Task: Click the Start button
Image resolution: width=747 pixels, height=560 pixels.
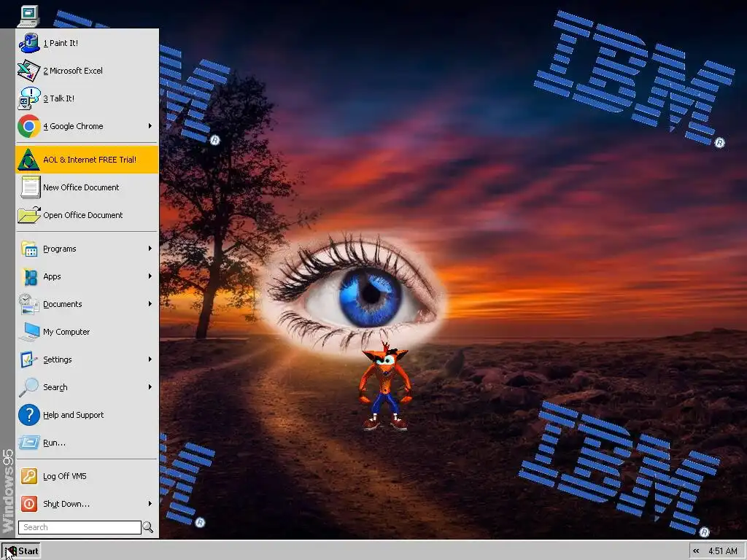Action: click(x=21, y=551)
